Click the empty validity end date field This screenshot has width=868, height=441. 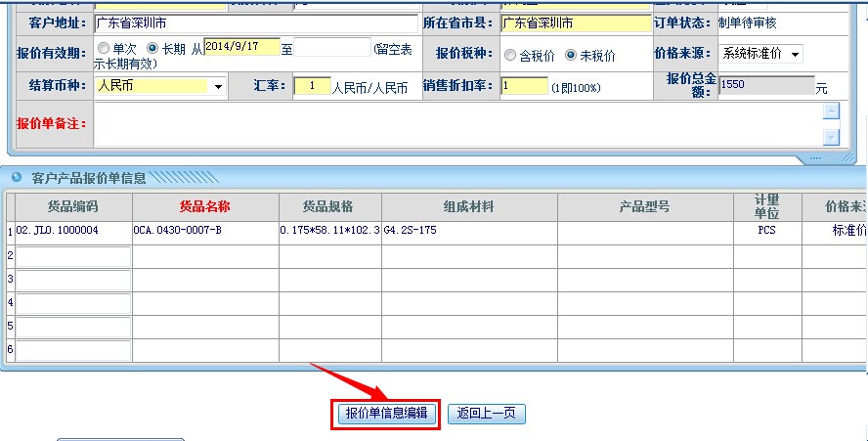click(331, 47)
